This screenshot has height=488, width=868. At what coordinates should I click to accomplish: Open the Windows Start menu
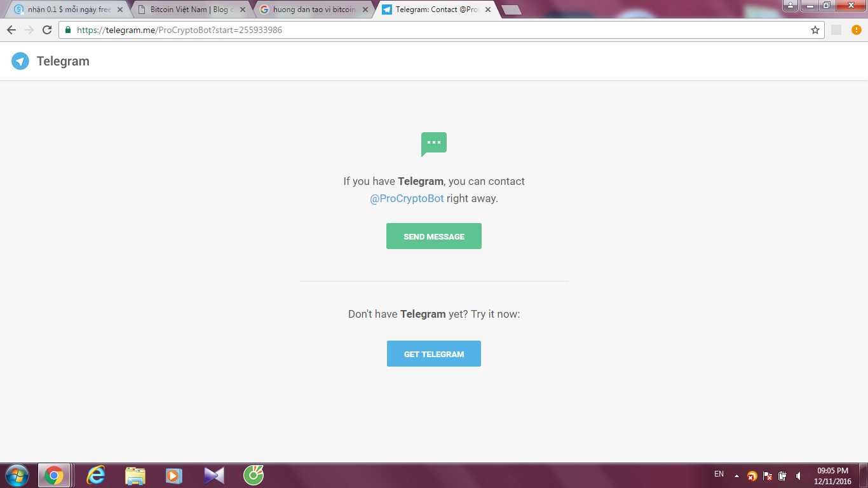coord(17,475)
